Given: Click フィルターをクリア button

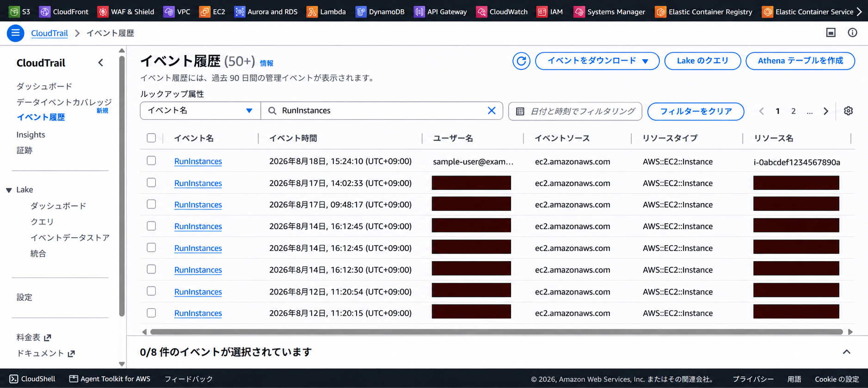Looking at the screenshot, I should [x=696, y=111].
